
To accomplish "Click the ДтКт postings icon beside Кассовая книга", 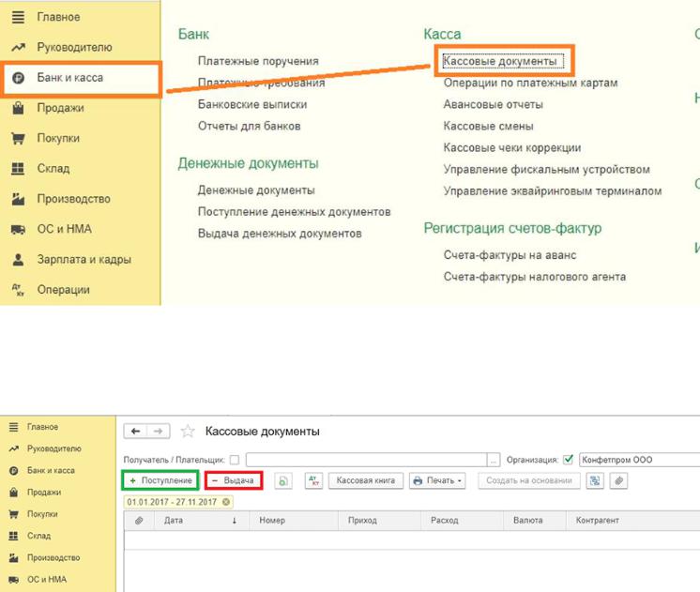I will [x=313, y=480].
